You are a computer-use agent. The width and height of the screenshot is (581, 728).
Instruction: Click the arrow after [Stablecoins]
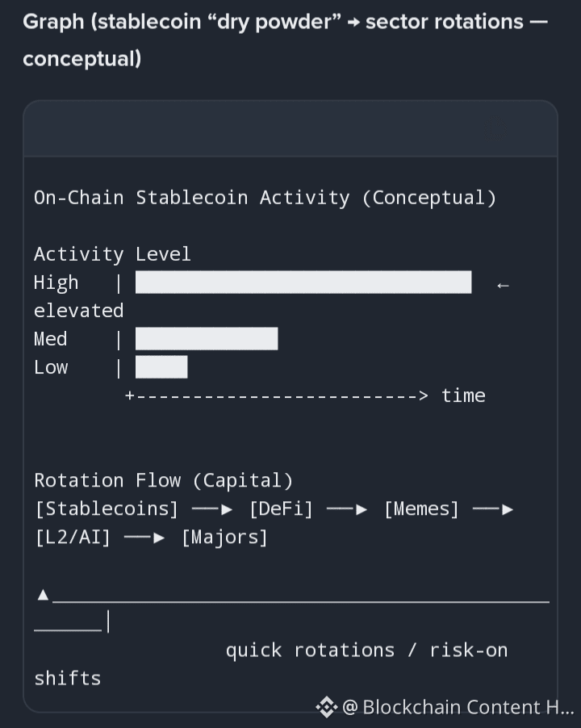click(x=212, y=509)
